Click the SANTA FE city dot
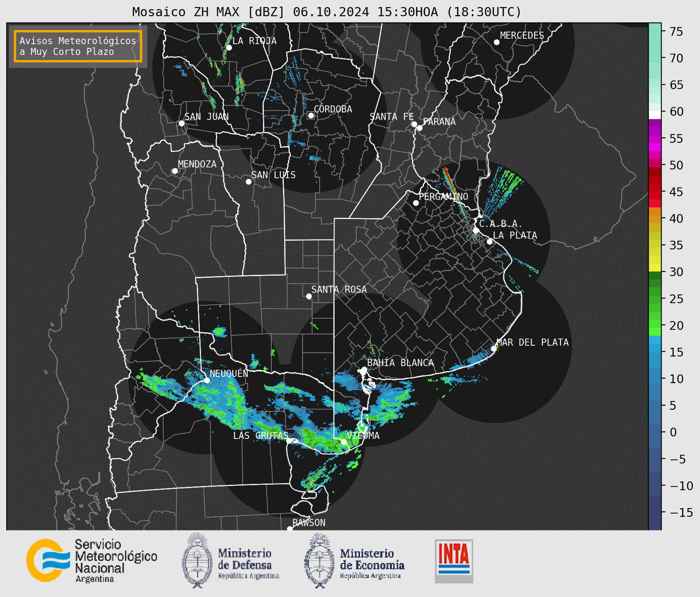Viewport: 700px width, 597px height. [414, 124]
